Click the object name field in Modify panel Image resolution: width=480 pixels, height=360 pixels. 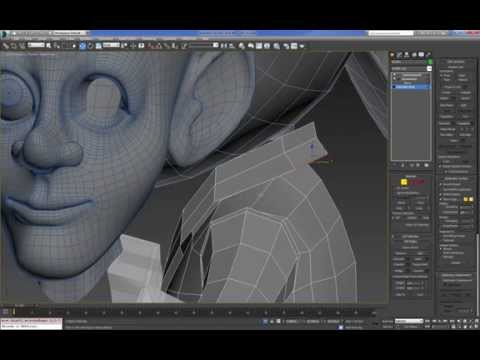click(409, 62)
